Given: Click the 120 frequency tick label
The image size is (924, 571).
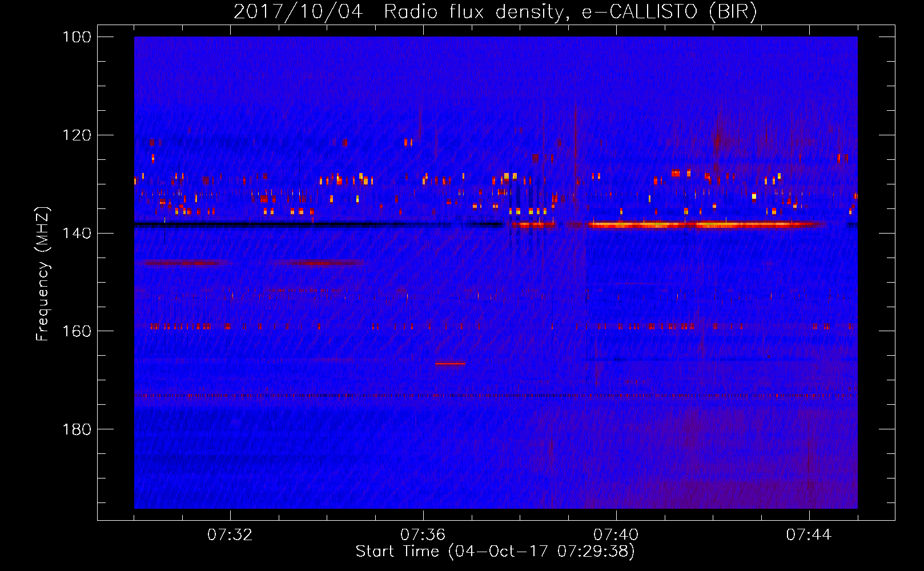Looking at the screenshot, I should [x=78, y=135].
